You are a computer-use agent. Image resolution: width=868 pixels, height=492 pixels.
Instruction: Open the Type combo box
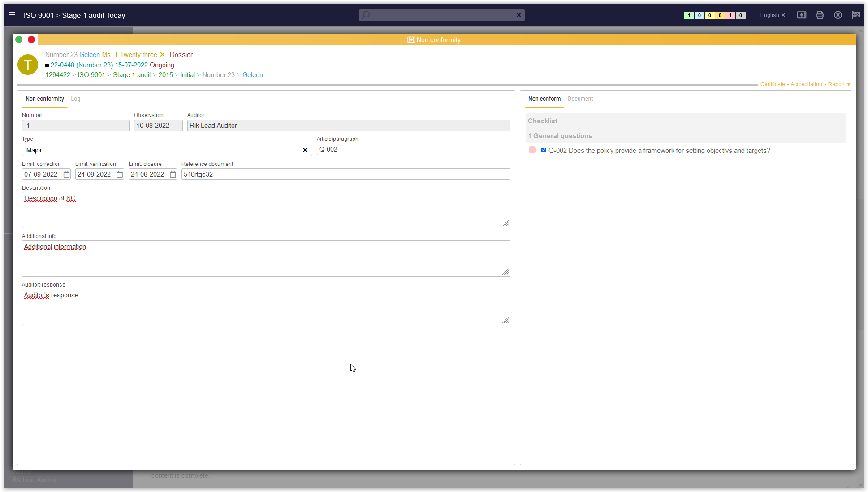161,150
